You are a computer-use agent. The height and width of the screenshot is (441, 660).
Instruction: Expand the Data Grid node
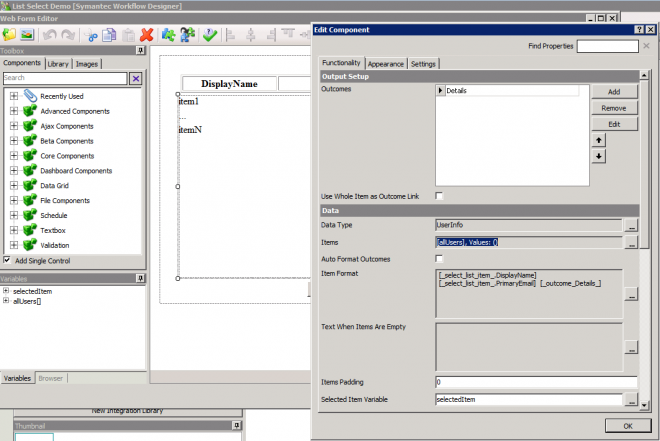[x=14, y=185]
